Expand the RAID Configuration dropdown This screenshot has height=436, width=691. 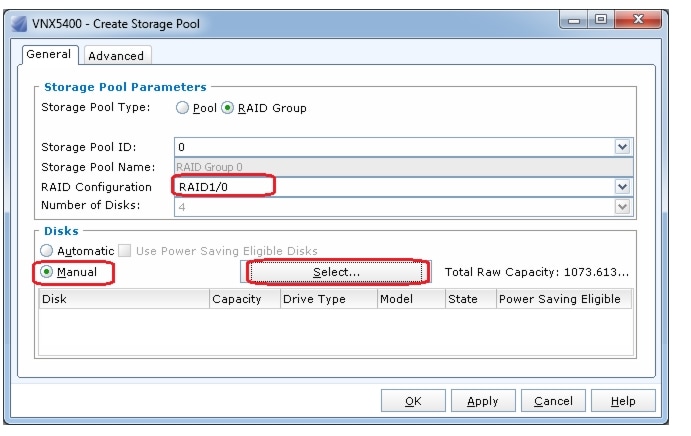coord(623,187)
